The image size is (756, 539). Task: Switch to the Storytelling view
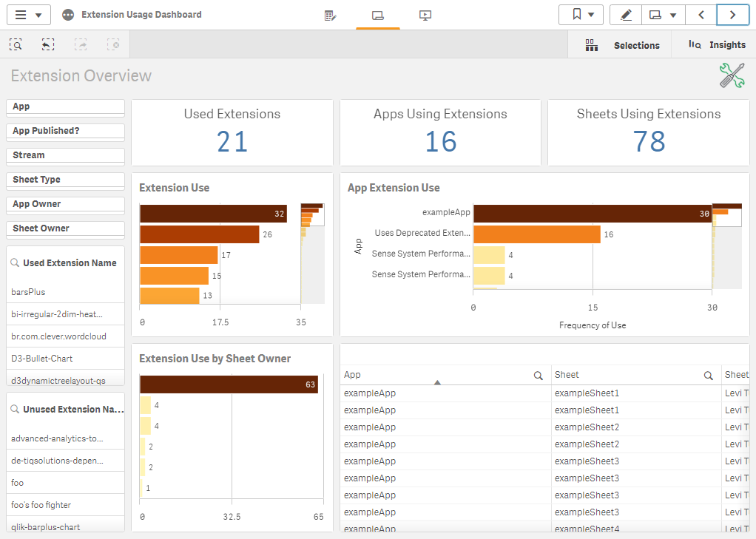point(425,16)
